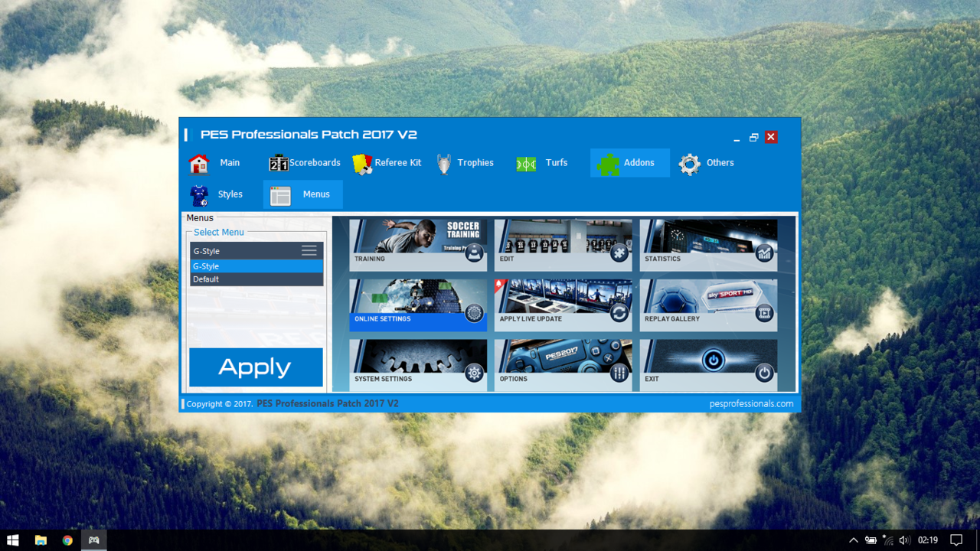
Task: Click the Apply button
Action: point(256,367)
